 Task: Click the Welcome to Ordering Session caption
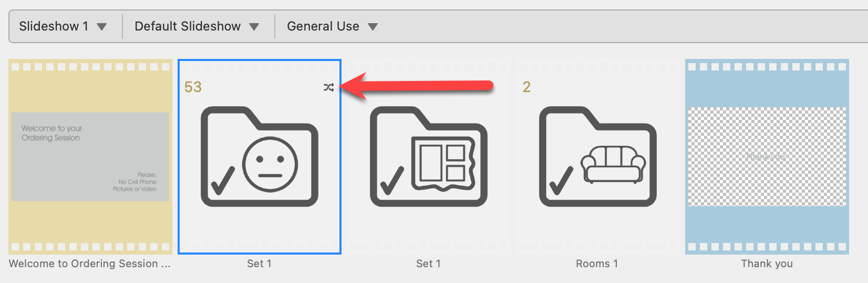(90, 264)
